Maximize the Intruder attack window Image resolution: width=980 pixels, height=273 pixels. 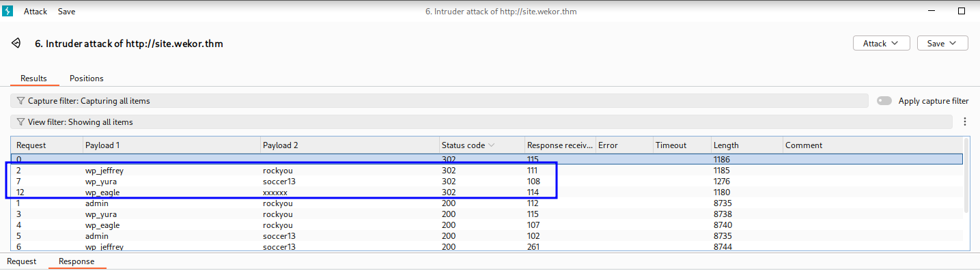(962, 12)
